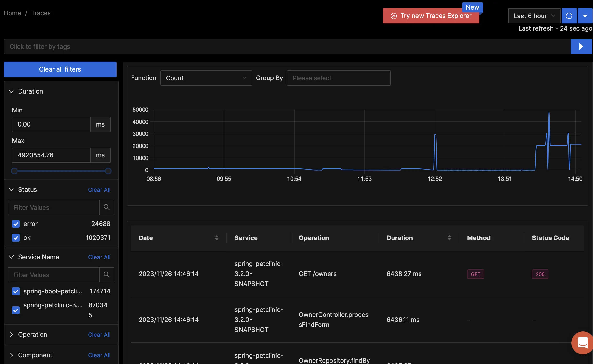Click the filter by tags input field
The width and height of the screenshot is (593, 364).
(287, 46)
